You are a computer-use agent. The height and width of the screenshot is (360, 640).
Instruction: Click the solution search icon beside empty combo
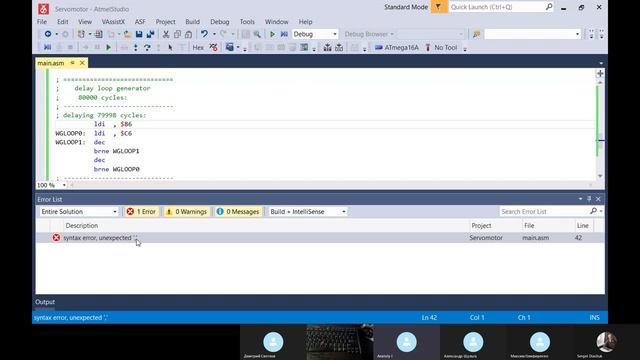click(476, 34)
